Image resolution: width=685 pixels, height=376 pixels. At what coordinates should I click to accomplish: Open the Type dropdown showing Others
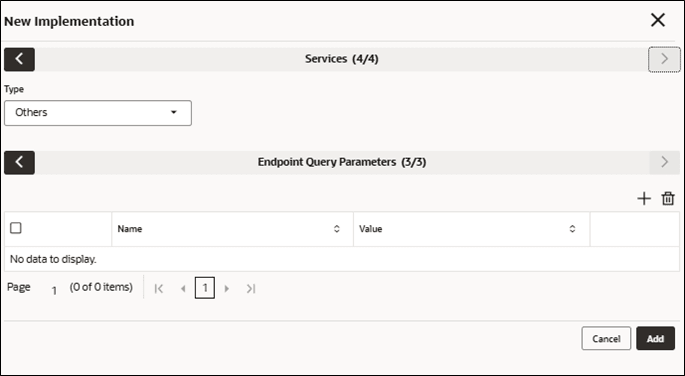pos(98,113)
